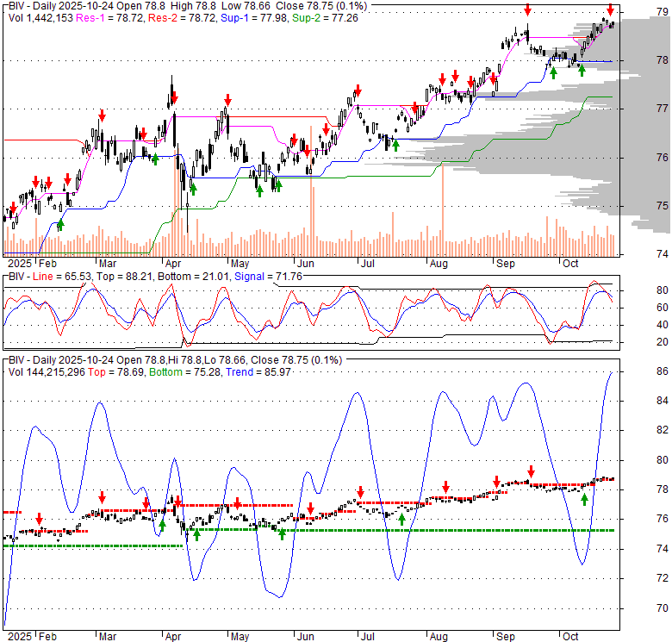Click the Res-1 = 78.72 legend label
The height and width of the screenshot is (642, 672).
(110, 18)
